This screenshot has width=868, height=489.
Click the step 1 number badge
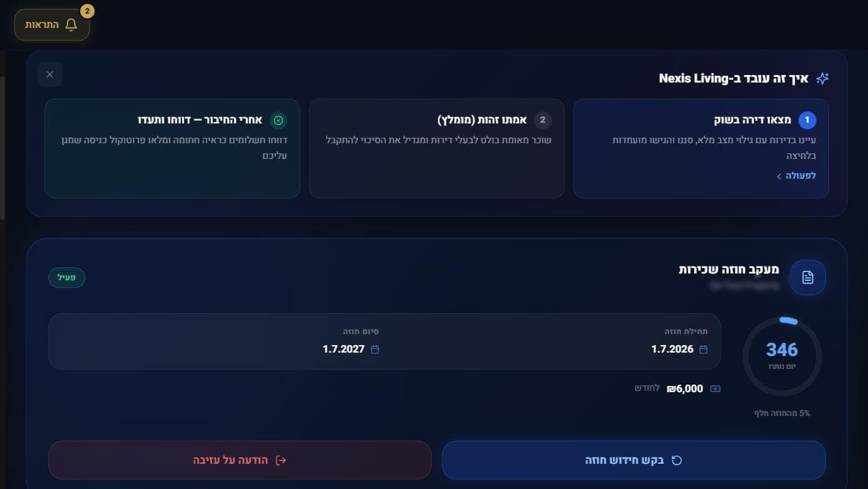[x=807, y=120]
